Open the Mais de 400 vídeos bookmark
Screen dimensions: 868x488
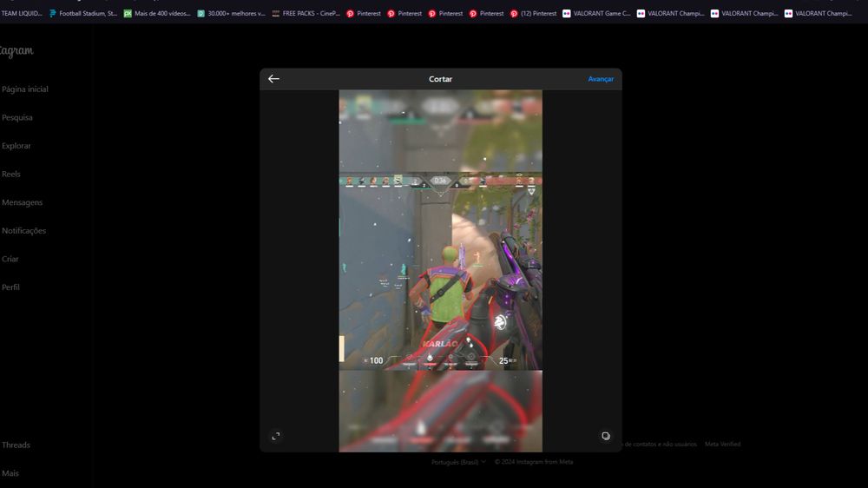(157, 13)
